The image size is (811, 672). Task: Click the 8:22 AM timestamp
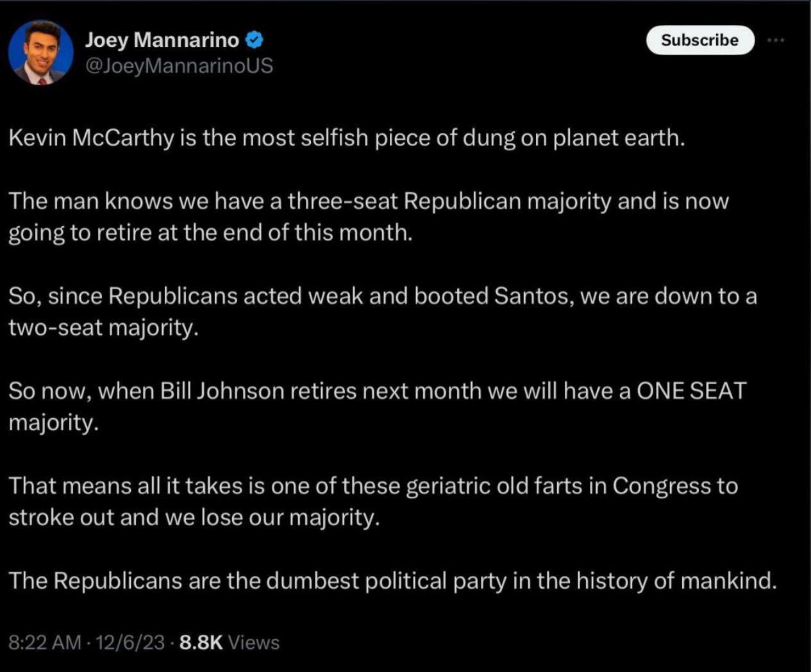[x=45, y=642]
